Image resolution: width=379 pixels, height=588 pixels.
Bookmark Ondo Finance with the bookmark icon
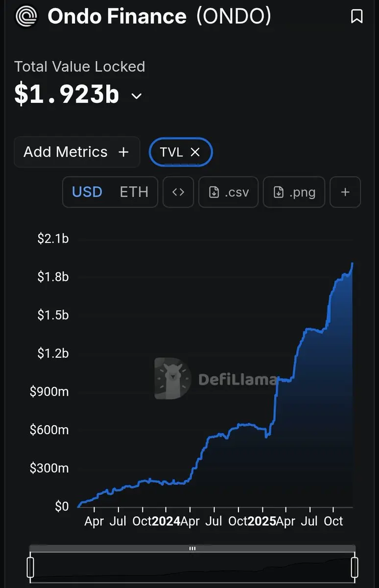pyautogui.click(x=357, y=17)
